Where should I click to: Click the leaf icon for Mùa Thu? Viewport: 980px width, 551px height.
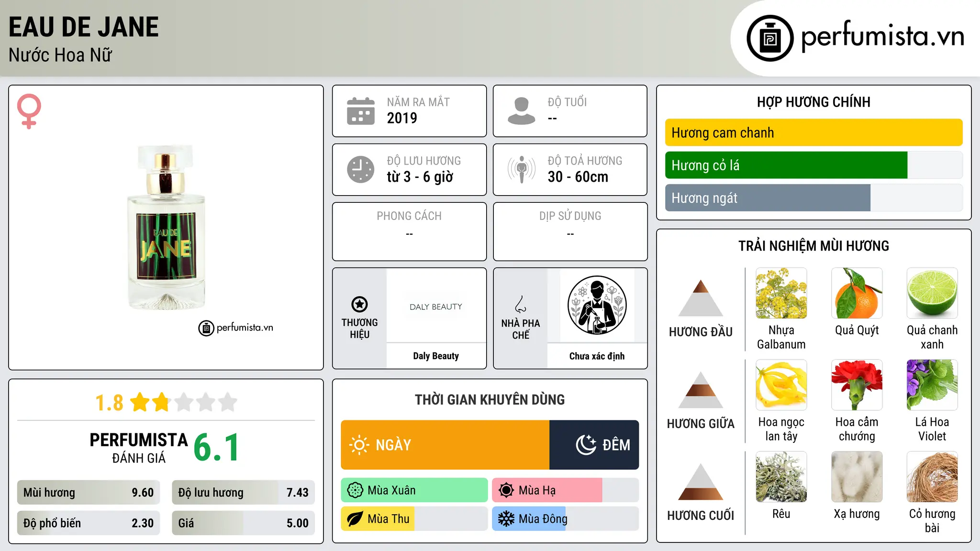[355, 519]
